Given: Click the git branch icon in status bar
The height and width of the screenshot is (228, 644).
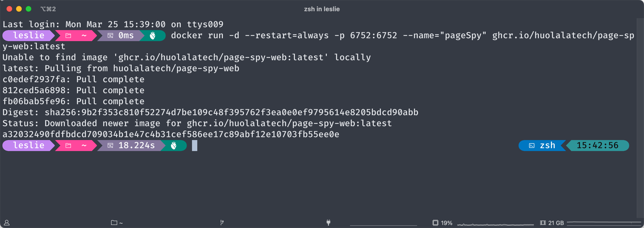Looking at the screenshot, I should (222, 223).
